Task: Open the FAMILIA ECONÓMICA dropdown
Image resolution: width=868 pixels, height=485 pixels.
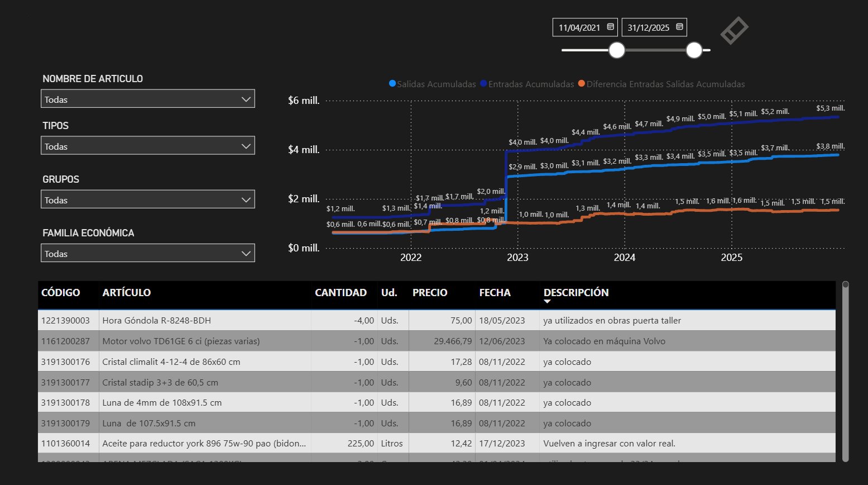Action: click(246, 254)
